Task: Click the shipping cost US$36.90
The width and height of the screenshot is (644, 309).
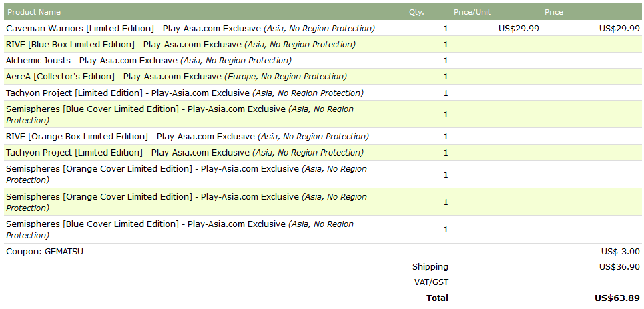Action: (x=619, y=267)
